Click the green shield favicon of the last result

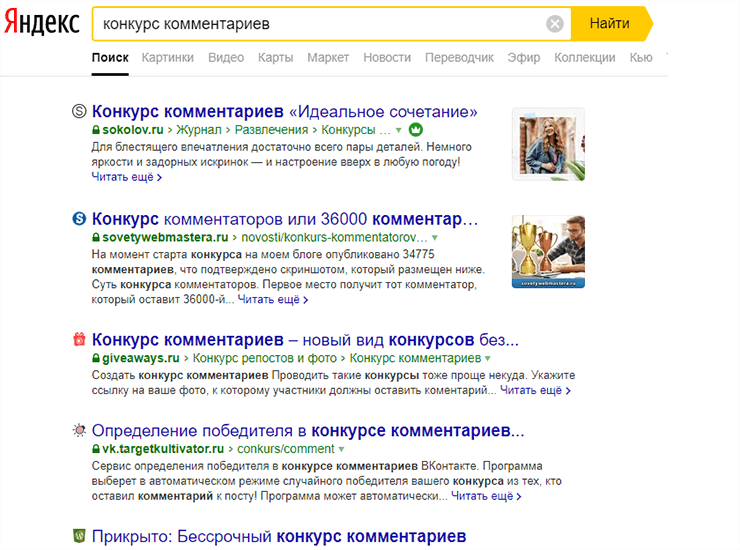click(x=79, y=536)
